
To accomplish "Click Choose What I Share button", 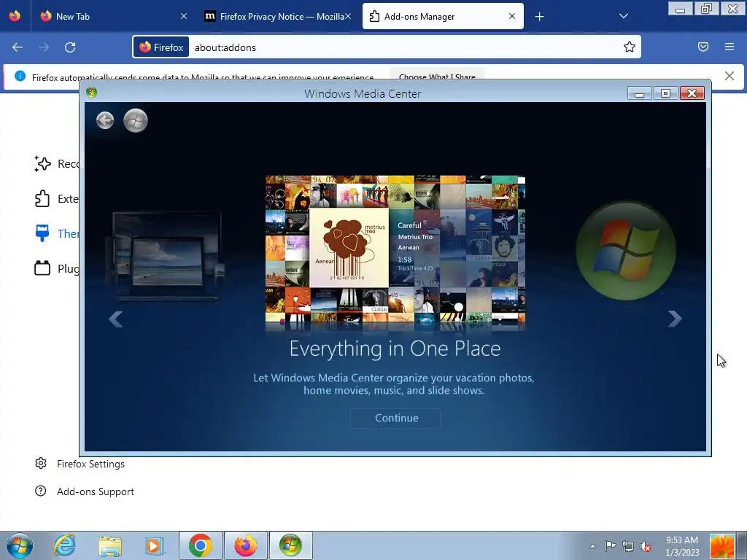I will (437, 76).
